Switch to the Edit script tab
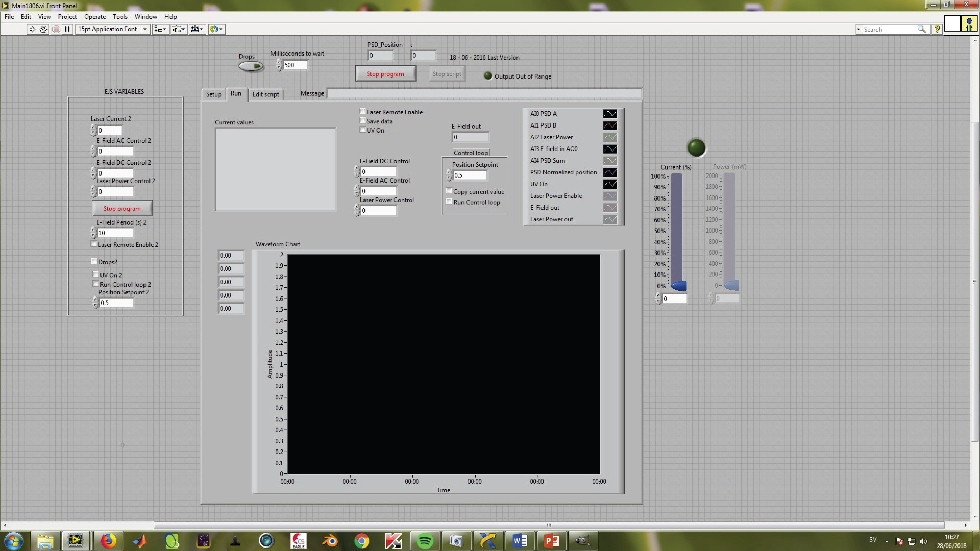Image resolution: width=980 pixels, height=551 pixels. click(x=266, y=94)
